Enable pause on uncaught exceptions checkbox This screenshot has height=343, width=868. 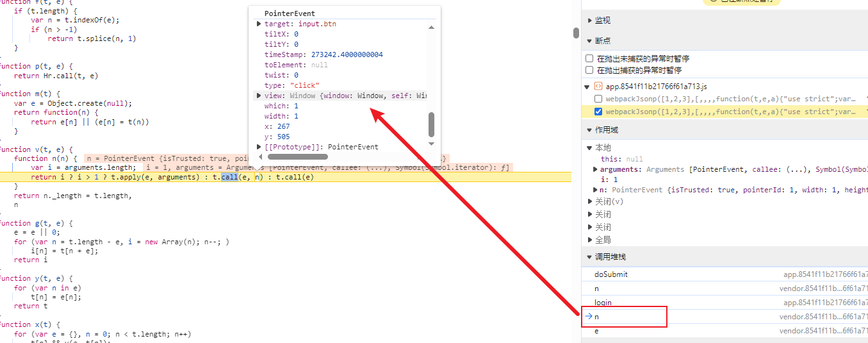pyautogui.click(x=589, y=58)
